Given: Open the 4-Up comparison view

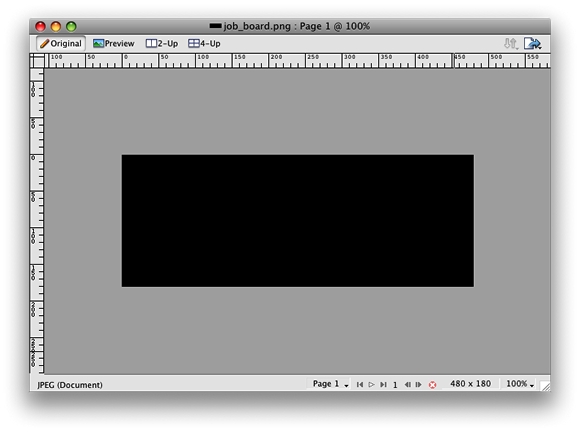Looking at the screenshot, I should (204, 44).
